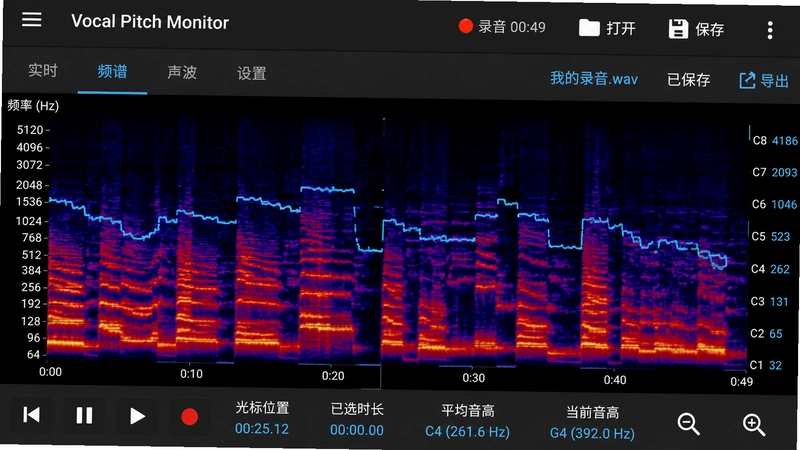Open the three-dot overflow menu
Image resolution: width=800 pixels, height=450 pixels.
coord(770,30)
